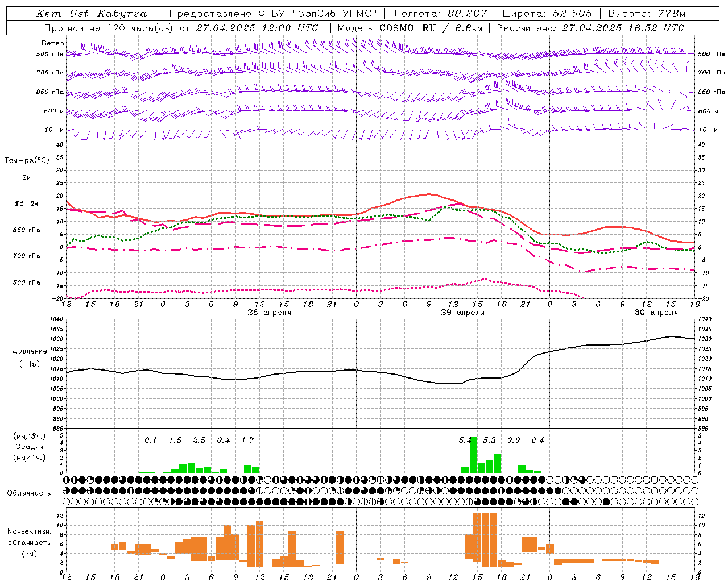Viewport: 728px width, 582px height.
Task: Click the 30 апреля date label
Action: tap(656, 313)
